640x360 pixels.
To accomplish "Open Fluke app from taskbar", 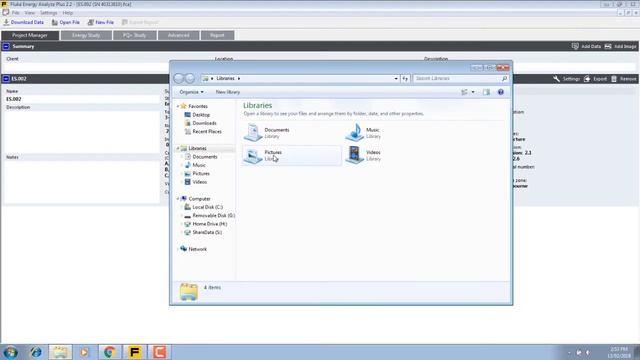I will [134, 352].
